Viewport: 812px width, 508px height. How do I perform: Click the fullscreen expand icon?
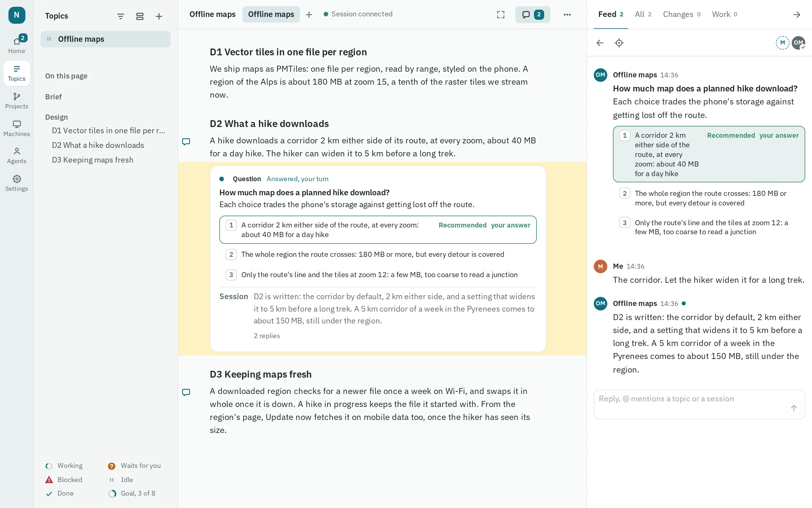click(500, 14)
